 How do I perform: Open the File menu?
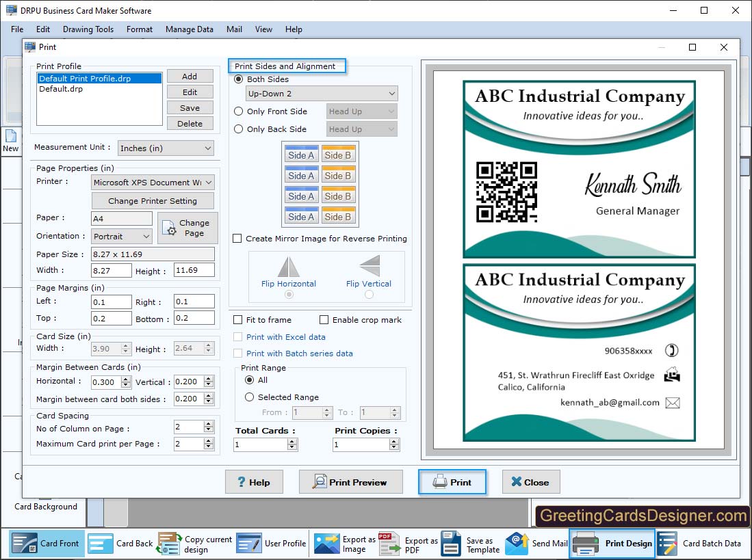pyautogui.click(x=17, y=29)
